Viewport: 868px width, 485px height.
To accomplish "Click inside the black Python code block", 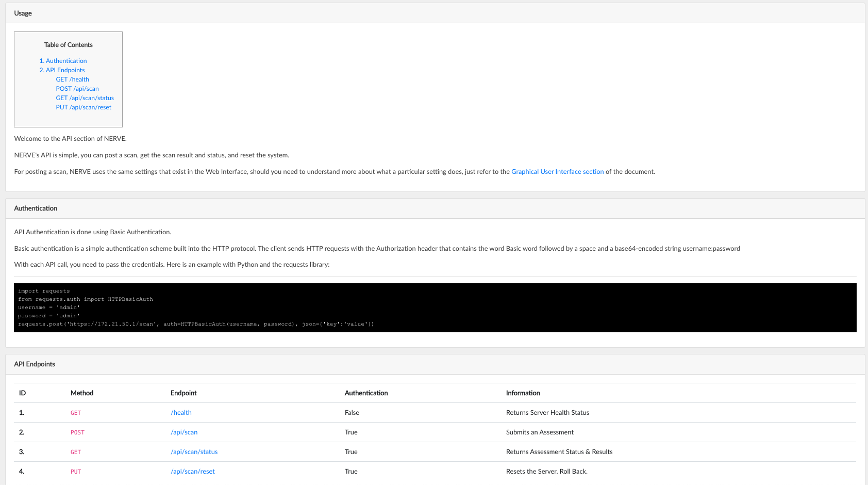I will coord(435,308).
